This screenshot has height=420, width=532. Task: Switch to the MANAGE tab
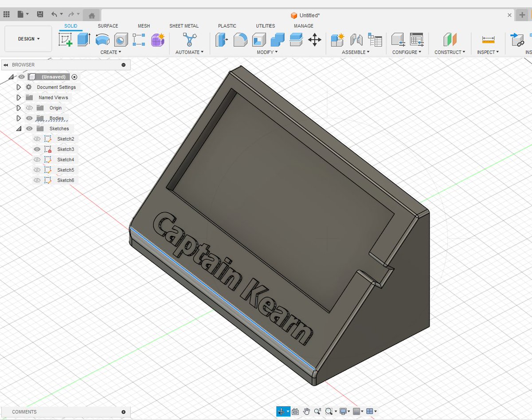click(304, 26)
